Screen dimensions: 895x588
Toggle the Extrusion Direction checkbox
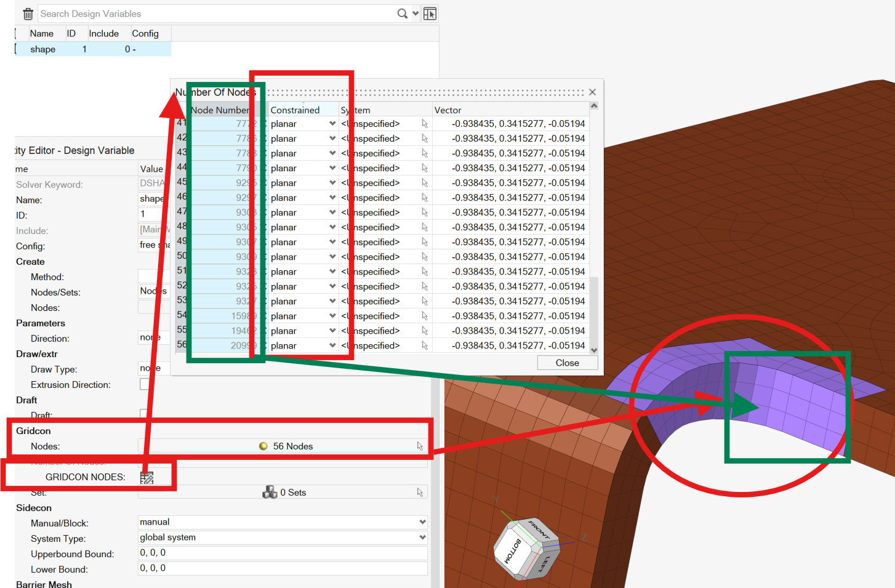tap(143, 384)
